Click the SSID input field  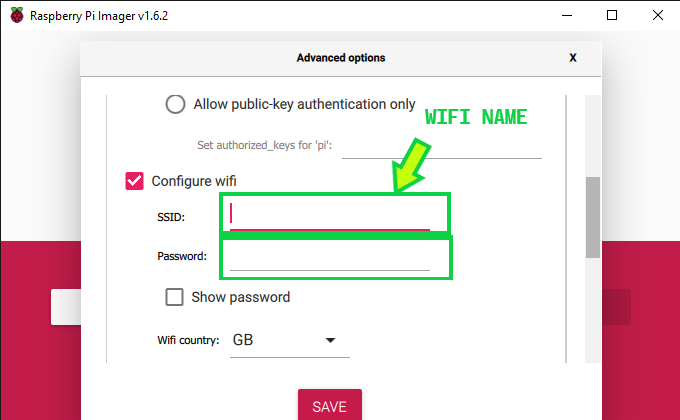click(330, 215)
